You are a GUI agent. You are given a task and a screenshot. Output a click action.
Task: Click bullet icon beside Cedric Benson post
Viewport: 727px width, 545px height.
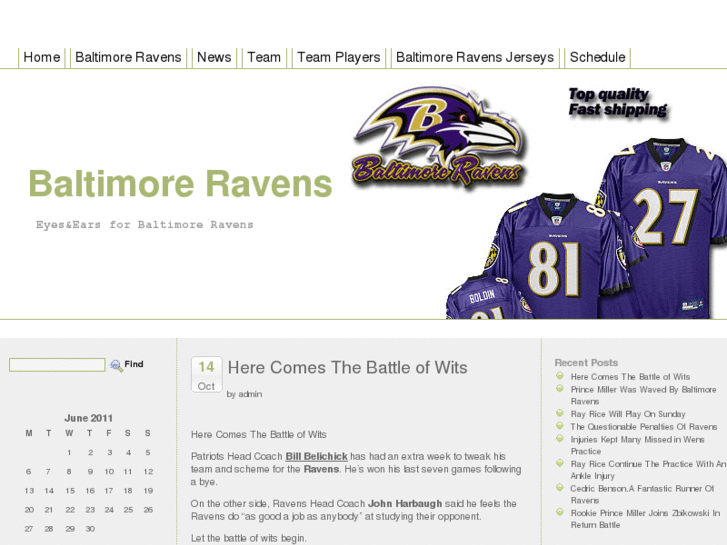560,488
